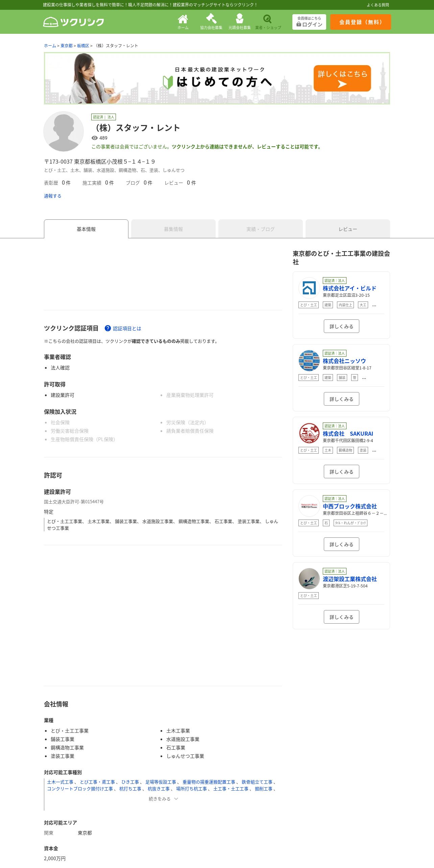Open 株式会社 SAKURAI company link
The image size is (434, 868).
click(x=348, y=434)
